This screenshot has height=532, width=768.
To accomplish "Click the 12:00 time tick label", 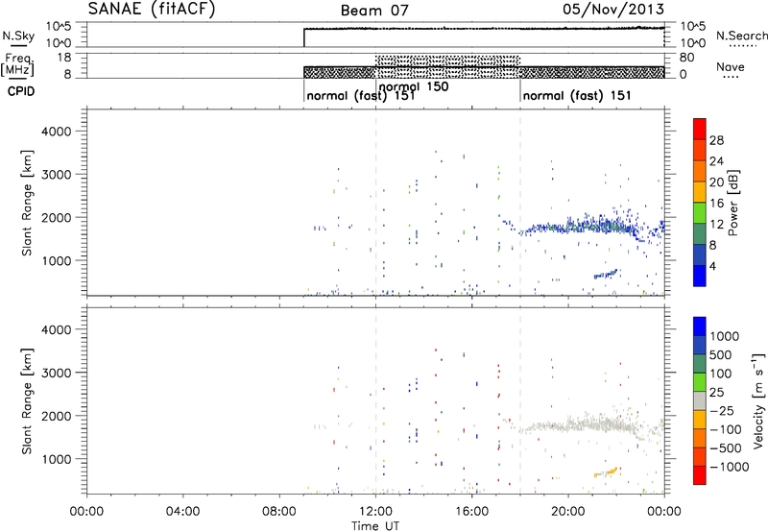I will click(x=375, y=512).
